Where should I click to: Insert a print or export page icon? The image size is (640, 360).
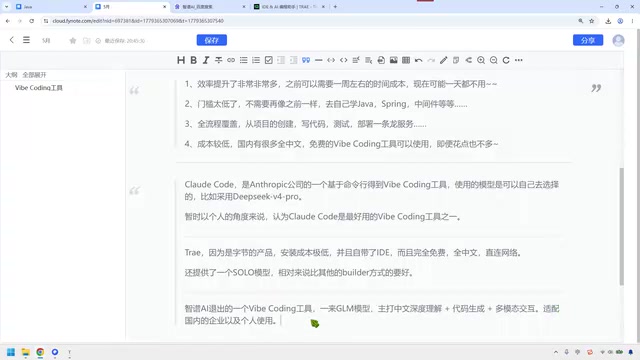pyautogui.click(x=381, y=60)
